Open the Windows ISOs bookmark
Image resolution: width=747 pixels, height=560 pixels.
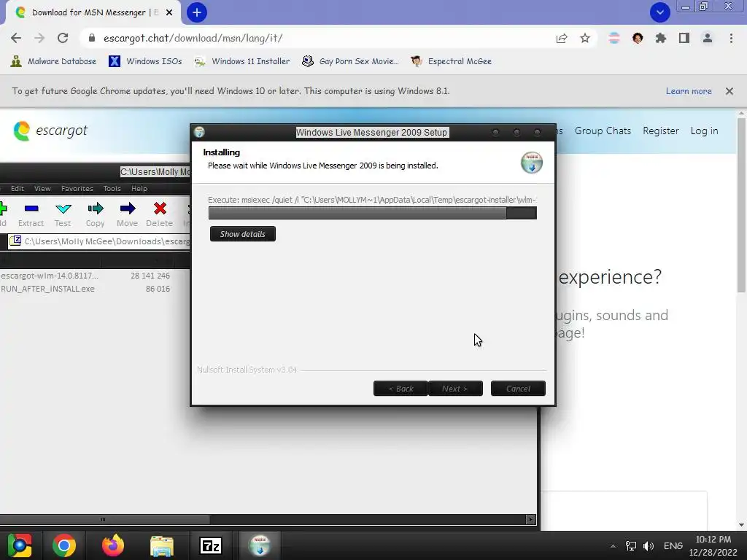tap(145, 61)
